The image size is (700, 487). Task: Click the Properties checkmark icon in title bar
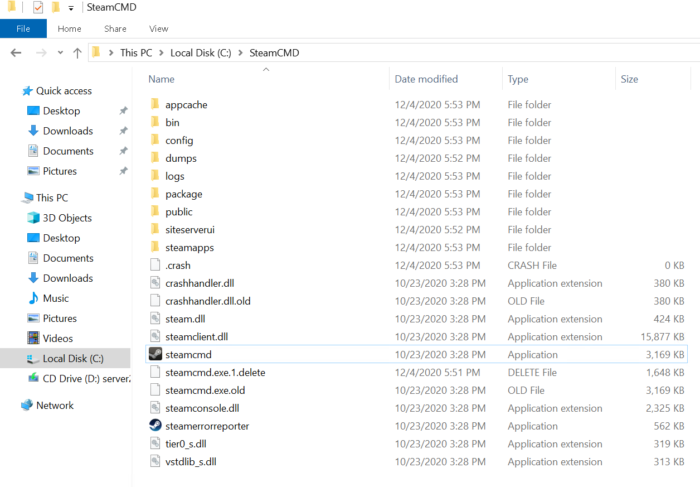tap(38, 7)
